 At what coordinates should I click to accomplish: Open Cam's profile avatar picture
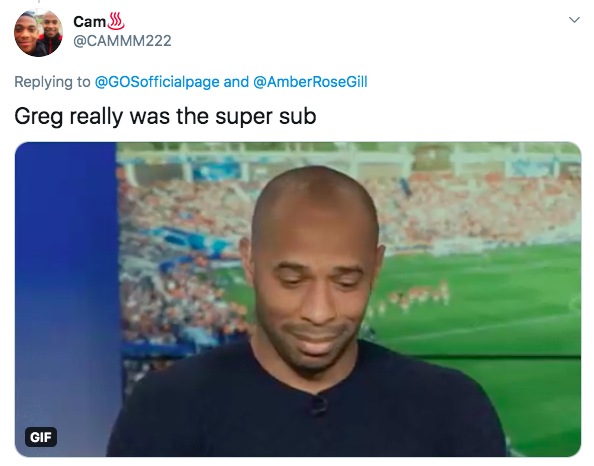38,33
